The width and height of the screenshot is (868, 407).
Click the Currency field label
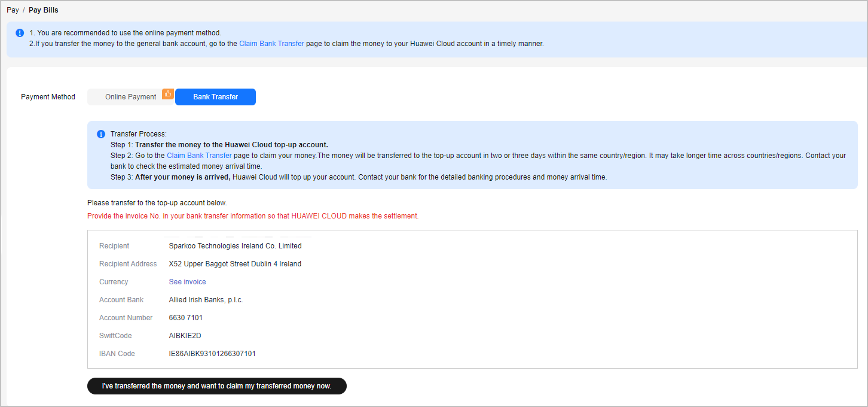114,282
